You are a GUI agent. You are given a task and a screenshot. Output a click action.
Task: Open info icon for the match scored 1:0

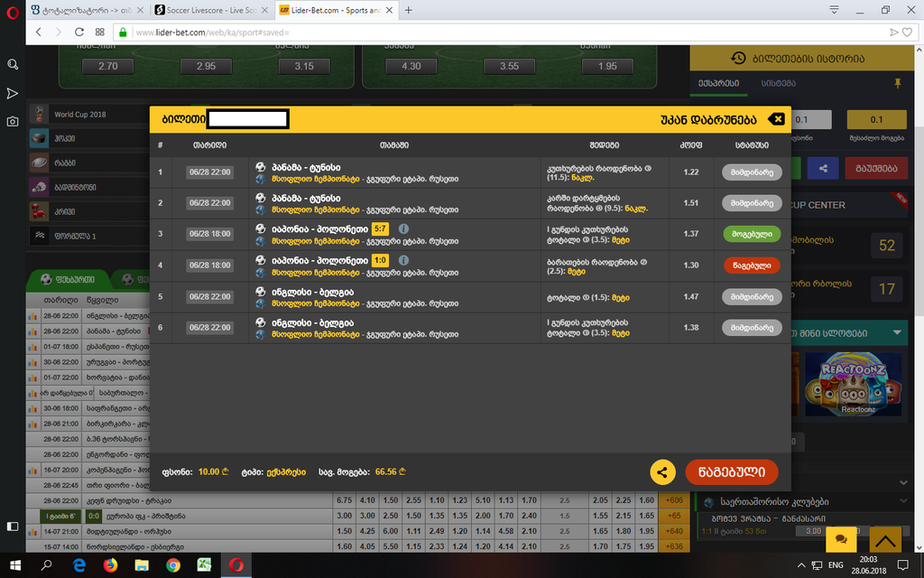403,260
